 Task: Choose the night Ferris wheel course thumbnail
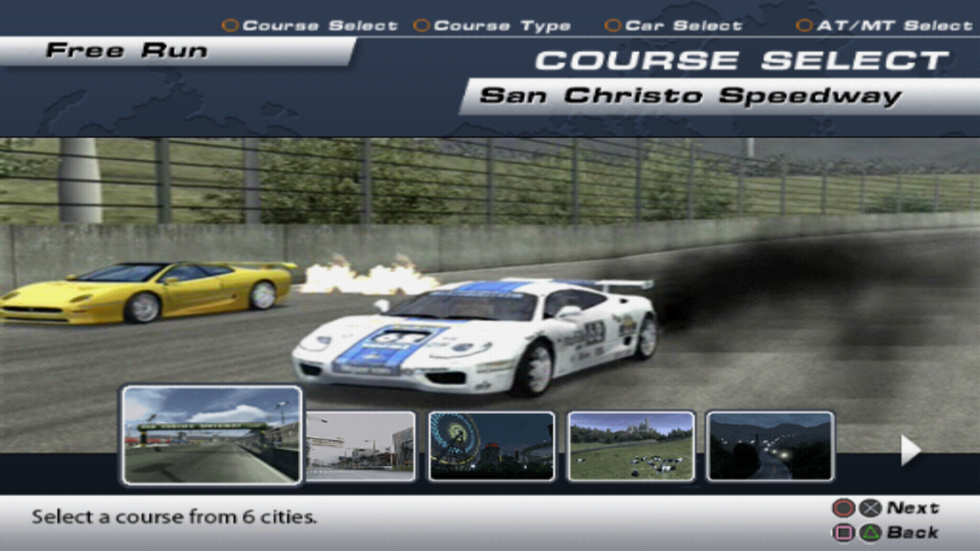(491, 446)
